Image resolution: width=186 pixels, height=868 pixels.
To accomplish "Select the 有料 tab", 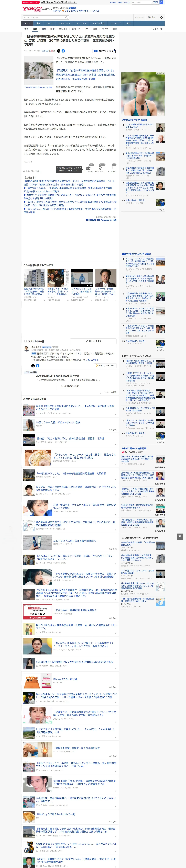I will 128,23.
